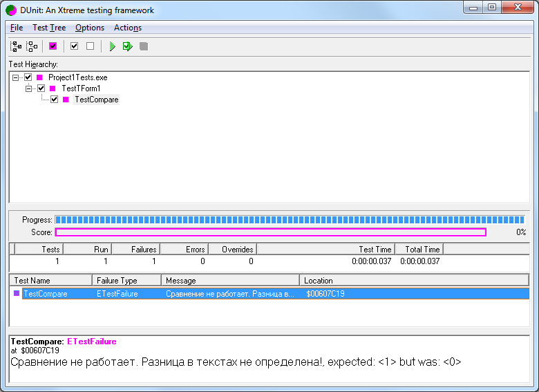Click magenta status square beside TestTForm1

click(x=53, y=88)
